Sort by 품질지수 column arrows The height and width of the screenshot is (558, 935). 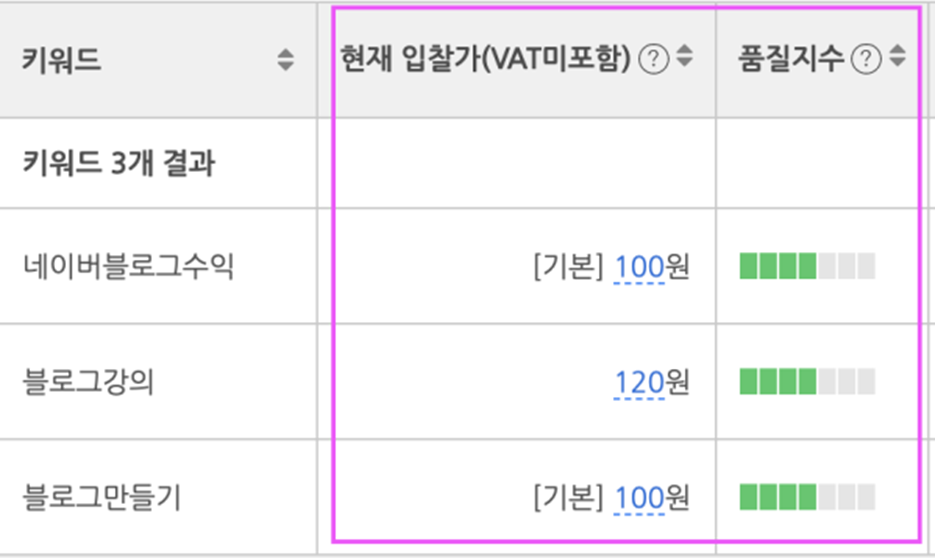tap(897, 56)
